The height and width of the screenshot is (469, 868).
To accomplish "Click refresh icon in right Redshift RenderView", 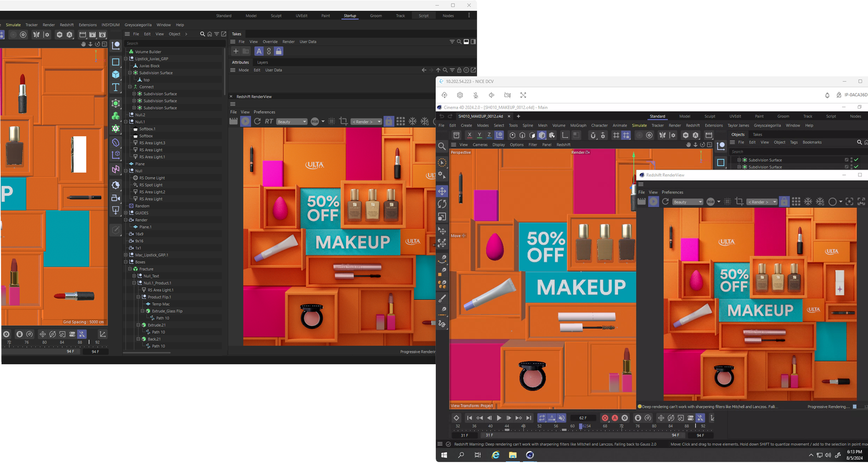I will click(665, 201).
